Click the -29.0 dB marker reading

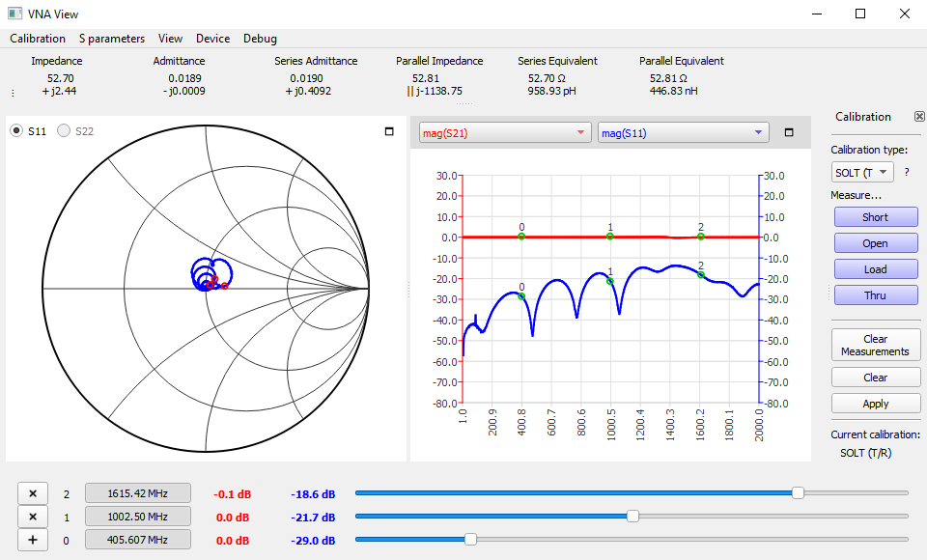coord(313,541)
